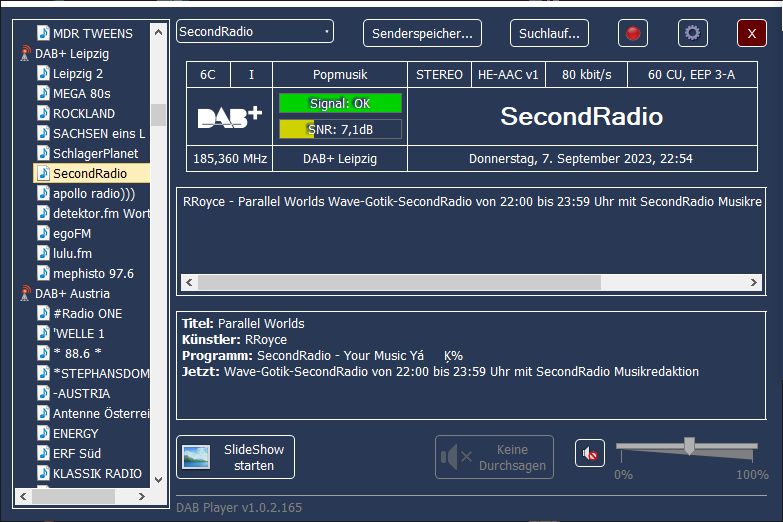The height and width of the screenshot is (522, 783).
Task: Open settings with the gear icon
Action: pos(692,33)
